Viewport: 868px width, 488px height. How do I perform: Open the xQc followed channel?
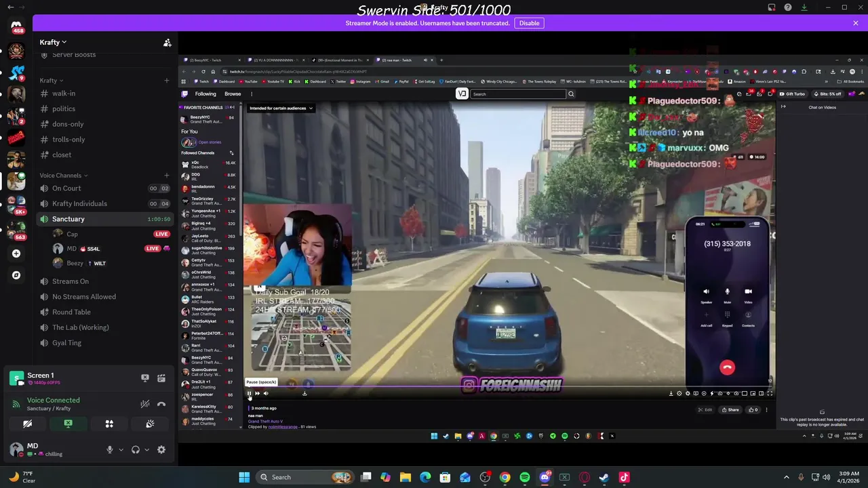(x=208, y=165)
